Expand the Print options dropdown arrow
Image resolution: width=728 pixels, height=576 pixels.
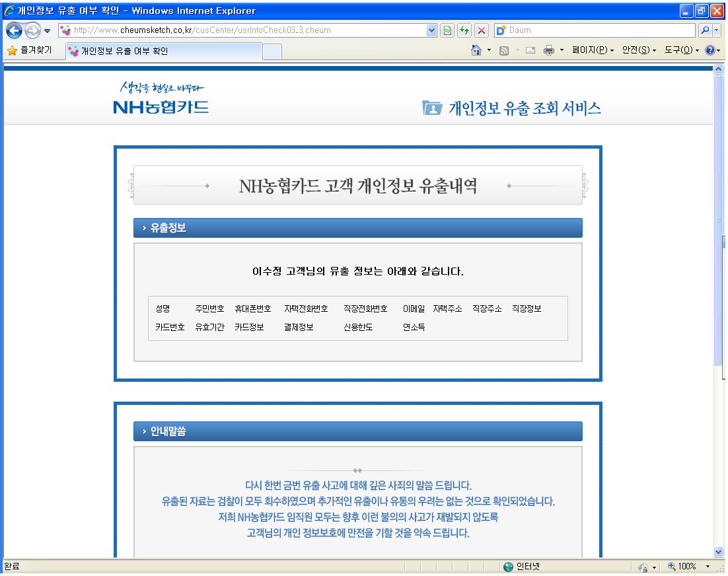pos(562,50)
